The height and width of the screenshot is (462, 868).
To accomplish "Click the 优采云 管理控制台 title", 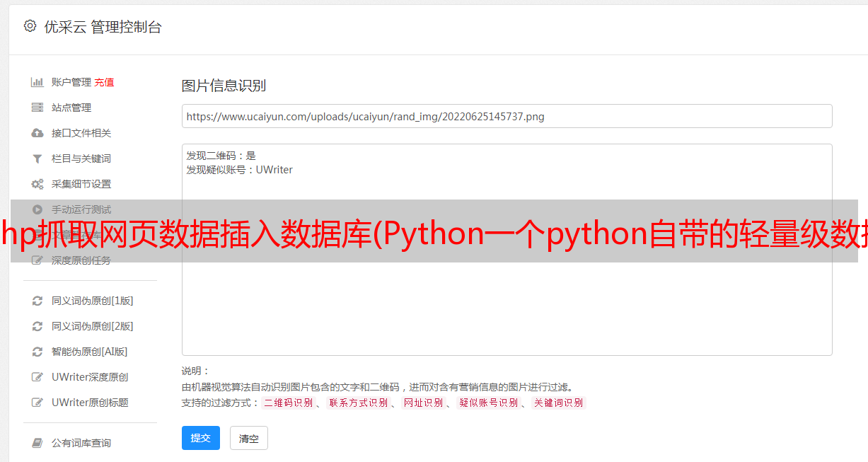I will tap(103, 27).
